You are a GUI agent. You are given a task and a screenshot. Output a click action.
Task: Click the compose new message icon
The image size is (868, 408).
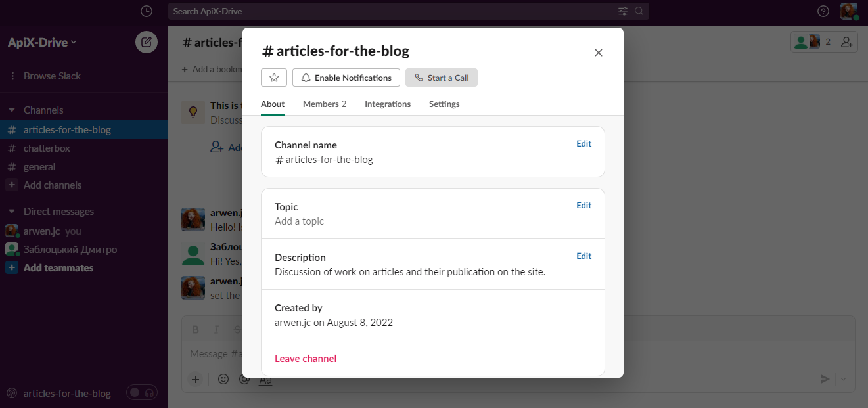coord(147,42)
